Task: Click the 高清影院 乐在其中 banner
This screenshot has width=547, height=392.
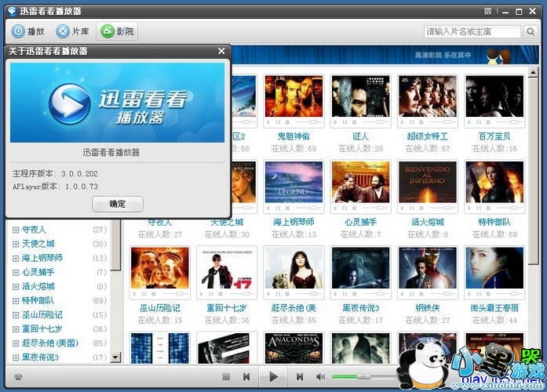Action: click(x=443, y=55)
